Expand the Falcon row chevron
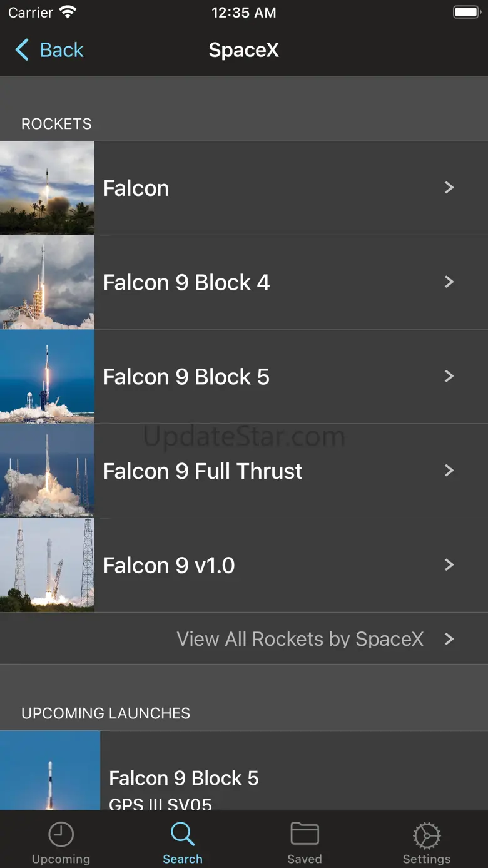Image resolution: width=488 pixels, height=868 pixels. pos(449,188)
